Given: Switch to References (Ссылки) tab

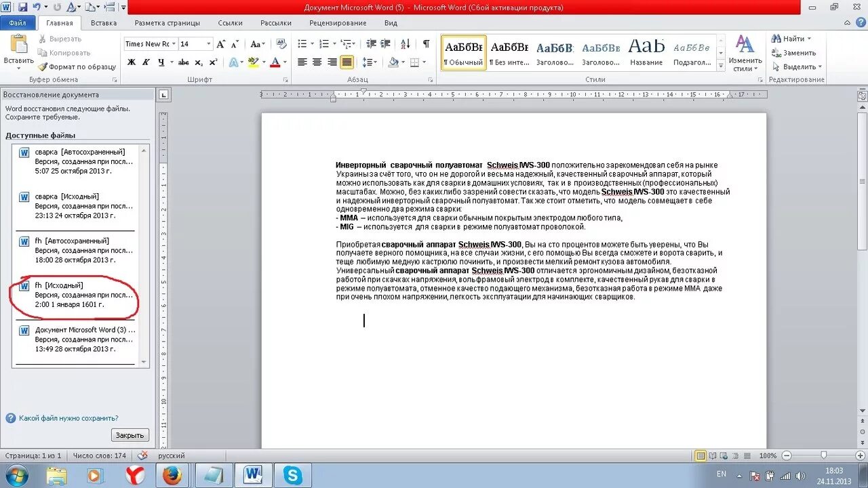Looking at the screenshot, I should click(x=231, y=23).
